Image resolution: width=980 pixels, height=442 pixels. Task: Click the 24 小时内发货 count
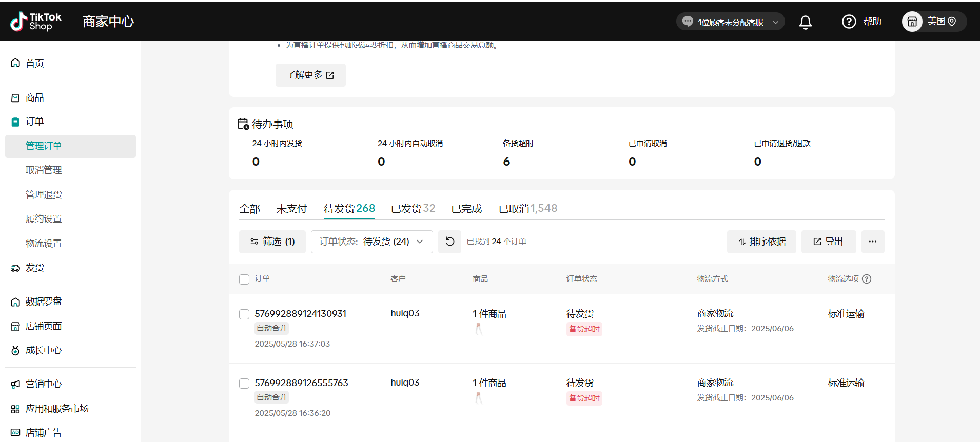(x=256, y=162)
